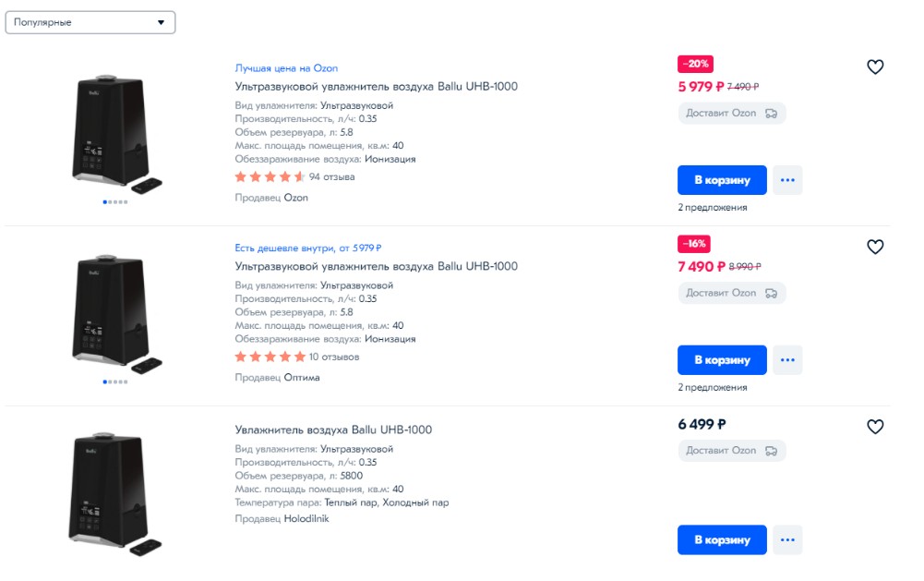Open three-dots menu for 5 979 ₽ product
Image resolution: width=924 pixels, height=581 pixels.
[x=787, y=180]
